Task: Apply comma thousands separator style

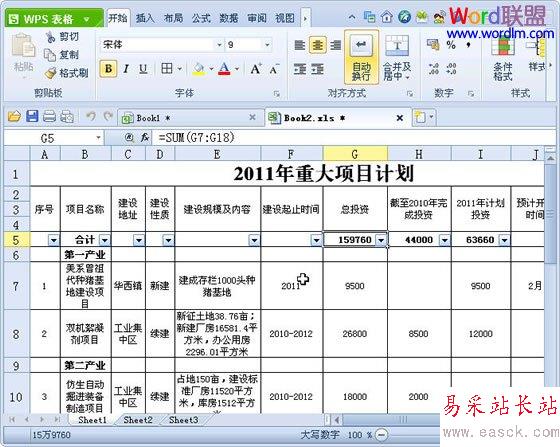Action: coord(468,45)
